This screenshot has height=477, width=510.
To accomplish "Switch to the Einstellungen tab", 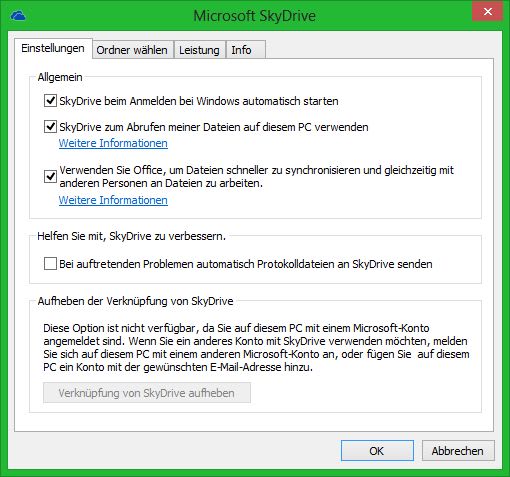I will (x=53, y=48).
